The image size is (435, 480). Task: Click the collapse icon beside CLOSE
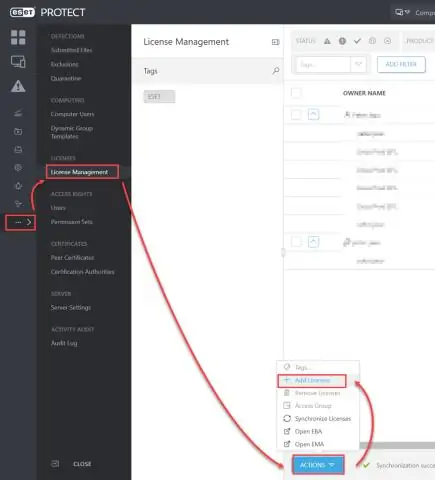55,464
